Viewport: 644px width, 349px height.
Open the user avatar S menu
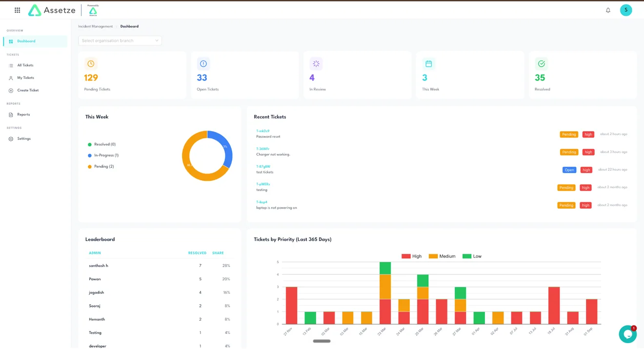click(626, 10)
